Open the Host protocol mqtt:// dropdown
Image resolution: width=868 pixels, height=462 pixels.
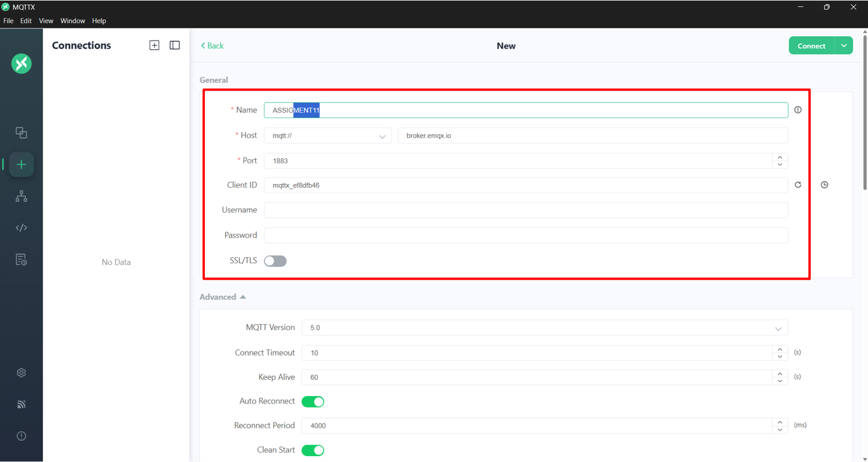pyautogui.click(x=328, y=135)
